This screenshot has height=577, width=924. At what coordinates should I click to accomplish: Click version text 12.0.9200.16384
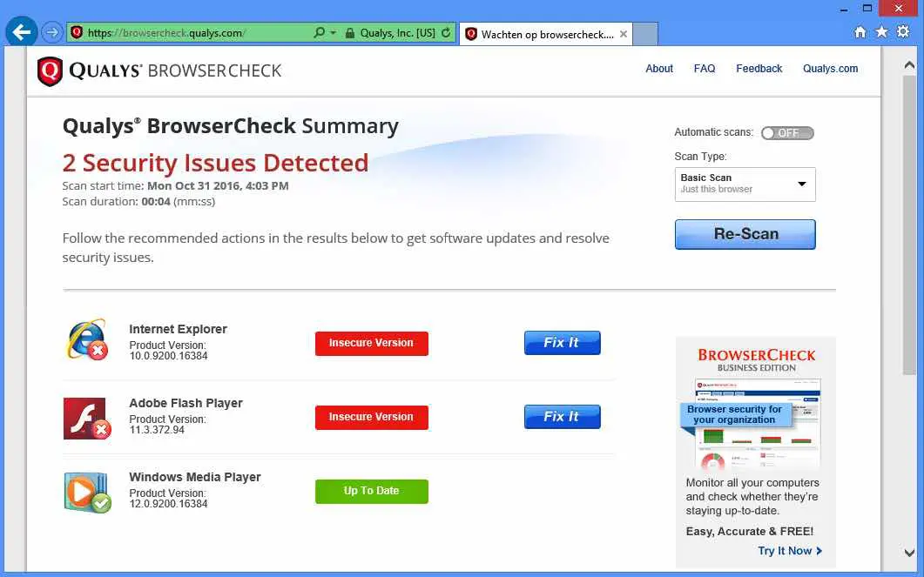pyautogui.click(x=169, y=504)
